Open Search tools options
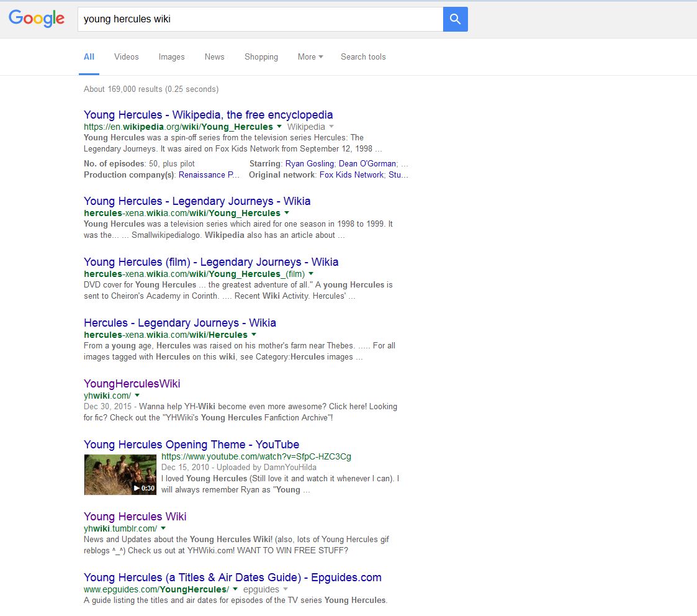This screenshot has height=616, width=697. click(x=363, y=57)
